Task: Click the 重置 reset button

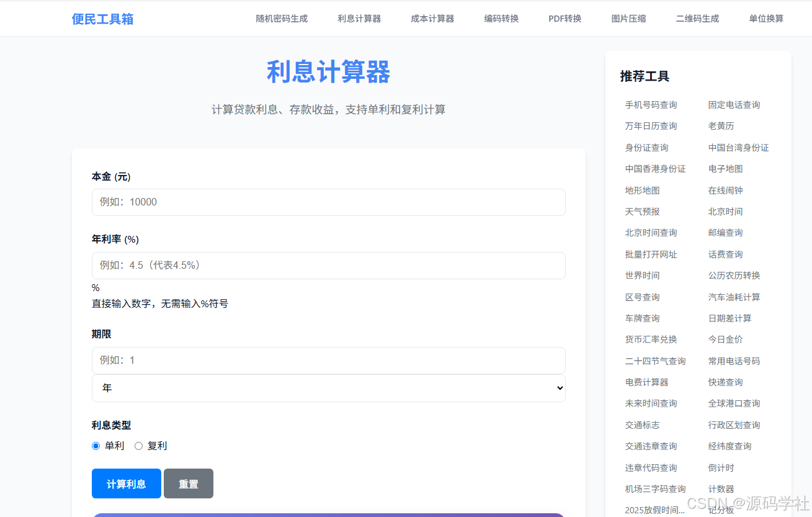Action: pyautogui.click(x=188, y=483)
